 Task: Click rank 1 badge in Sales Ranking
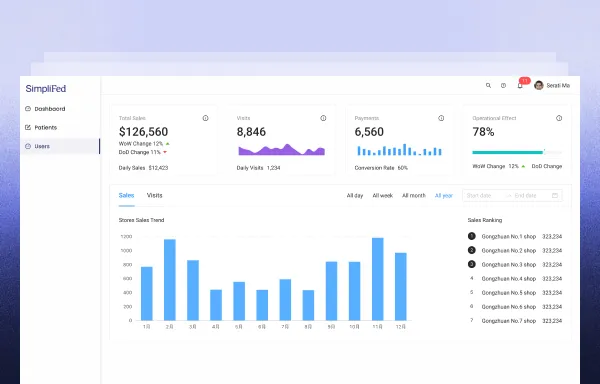[x=472, y=236]
